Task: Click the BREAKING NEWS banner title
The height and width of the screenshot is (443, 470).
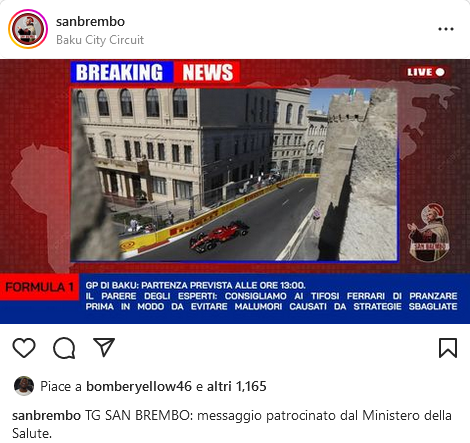Action: click(x=155, y=72)
